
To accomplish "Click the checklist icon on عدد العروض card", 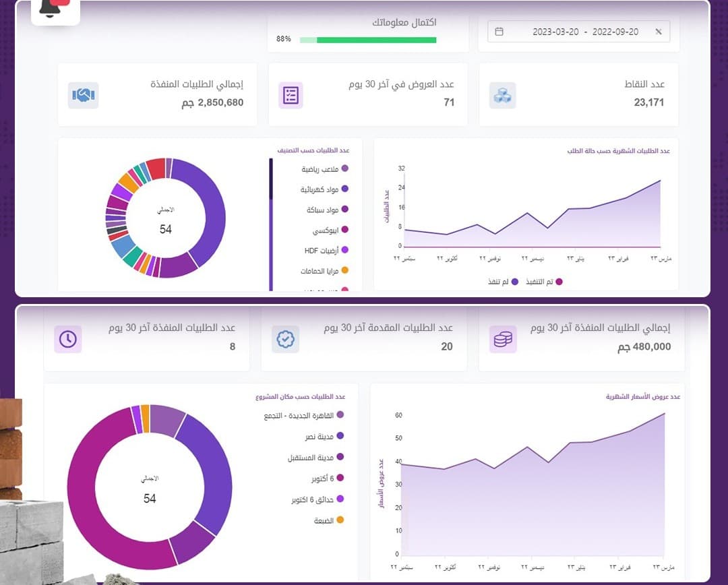I will point(291,95).
